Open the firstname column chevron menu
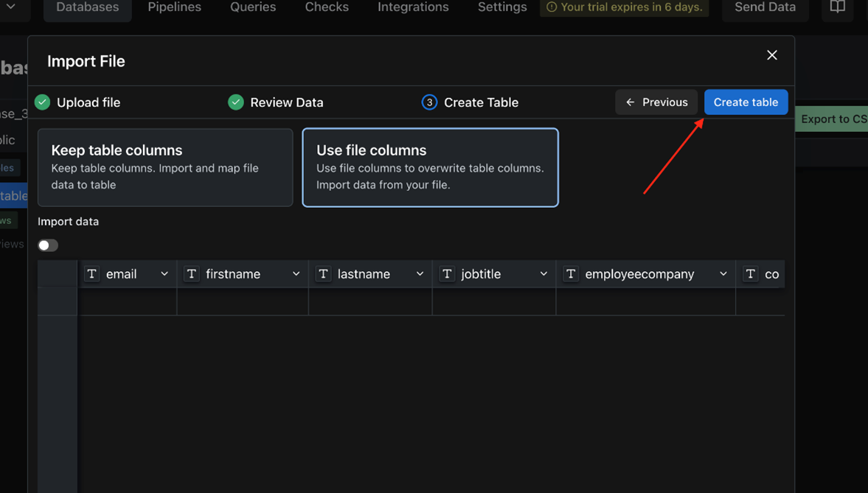868x493 pixels. coord(296,274)
